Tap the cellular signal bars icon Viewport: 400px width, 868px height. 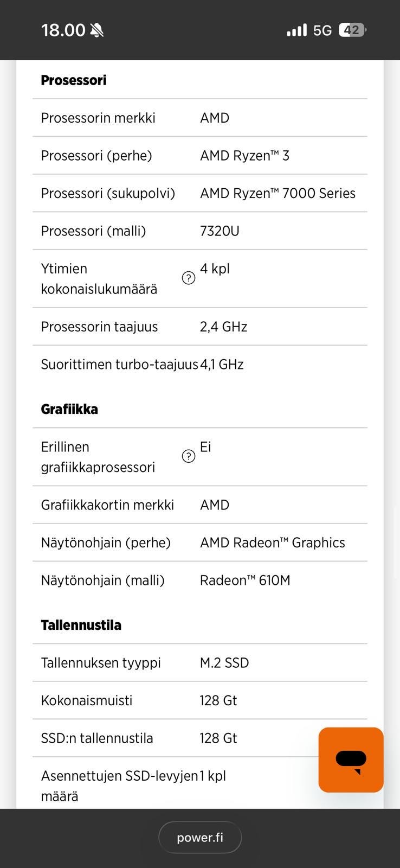click(x=296, y=30)
